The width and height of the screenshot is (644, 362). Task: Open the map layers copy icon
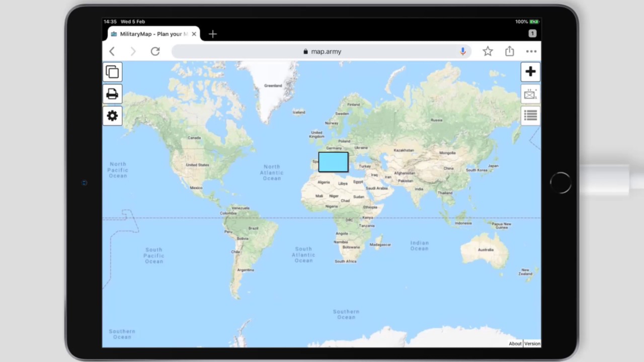112,72
